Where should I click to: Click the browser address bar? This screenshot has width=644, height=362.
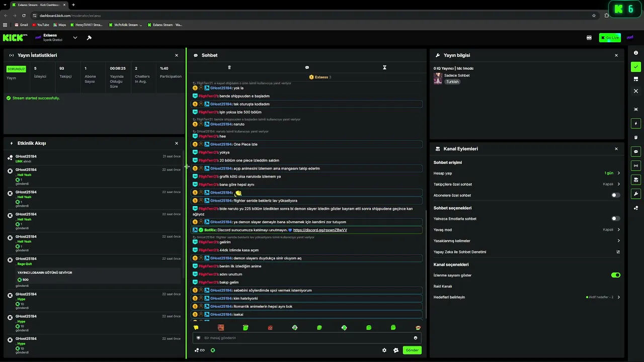click(312, 16)
